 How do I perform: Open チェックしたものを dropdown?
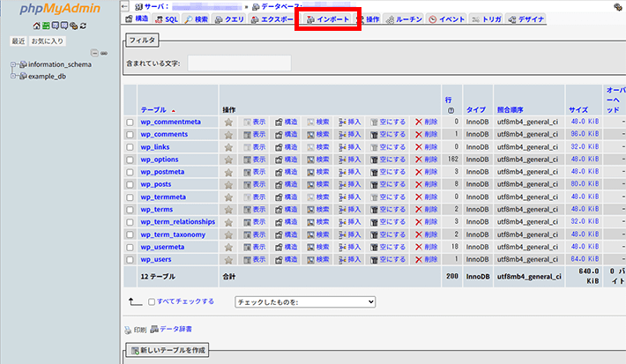pos(305,302)
